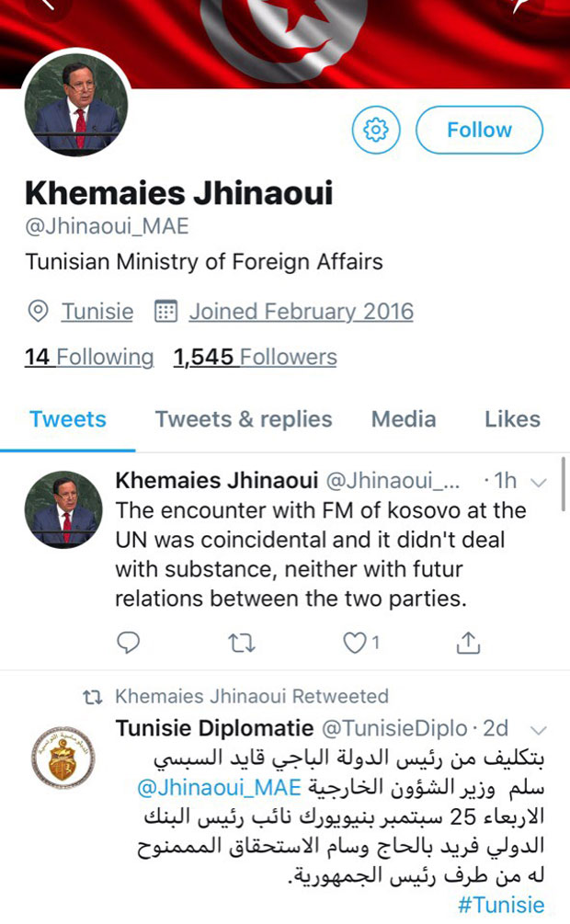Open the profile settings gear icon

pos(375,131)
